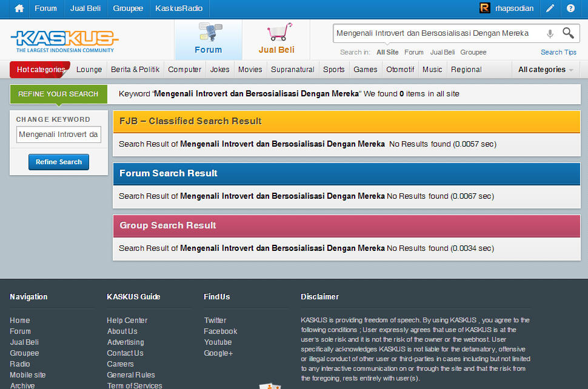Open the Help Center footer link
The width and height of the screenshot is (588, 389).
point(127,321)
